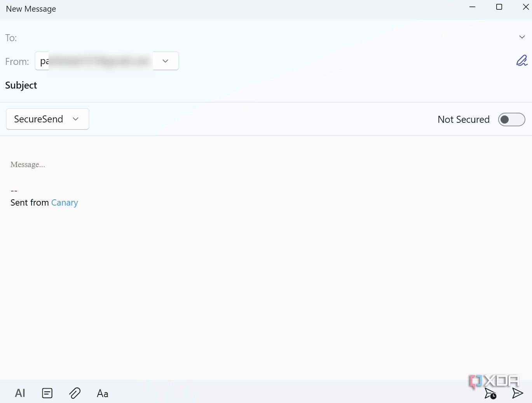This screenshot has width=532, height=403.
Task: Click the signature pen icon
Action: tap(522, 61)
